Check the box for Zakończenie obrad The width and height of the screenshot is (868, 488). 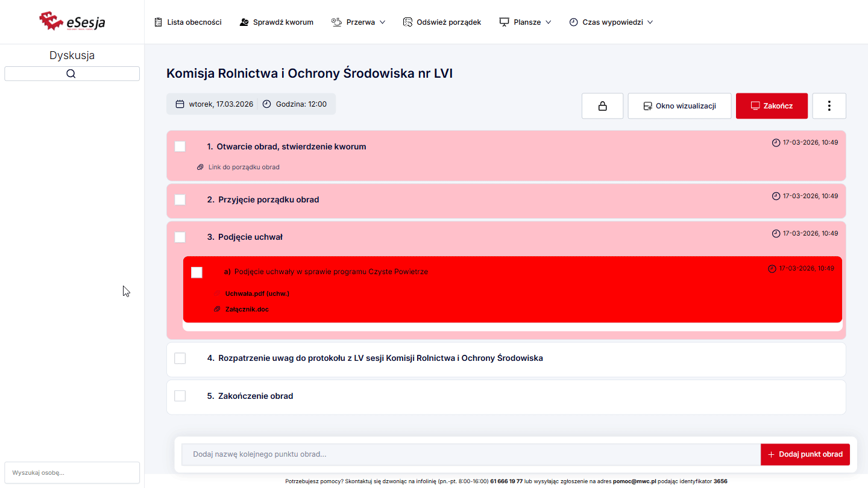coord(180,396)
